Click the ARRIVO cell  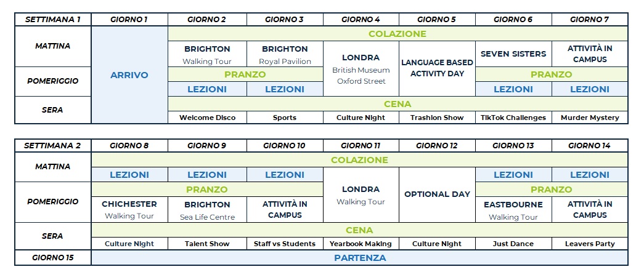point(129,75)
